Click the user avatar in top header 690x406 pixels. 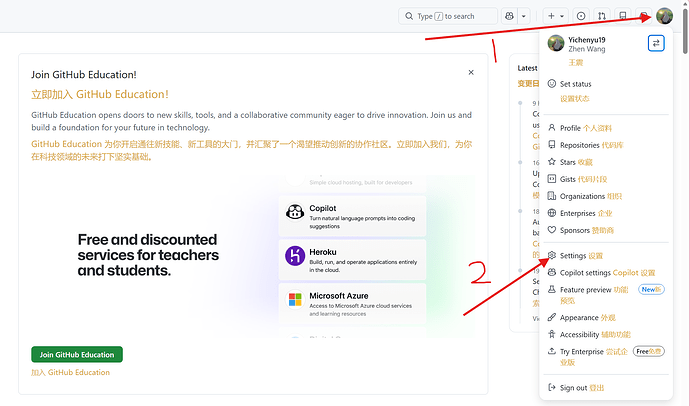pos(664,16)
